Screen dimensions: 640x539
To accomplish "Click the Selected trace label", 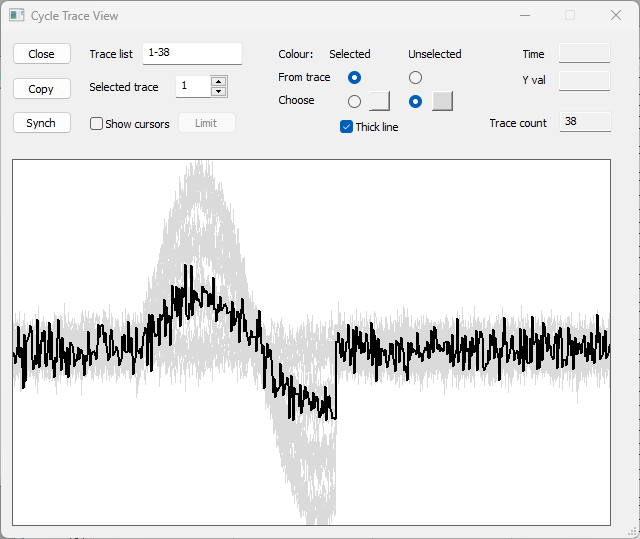I will coord(124,87).
